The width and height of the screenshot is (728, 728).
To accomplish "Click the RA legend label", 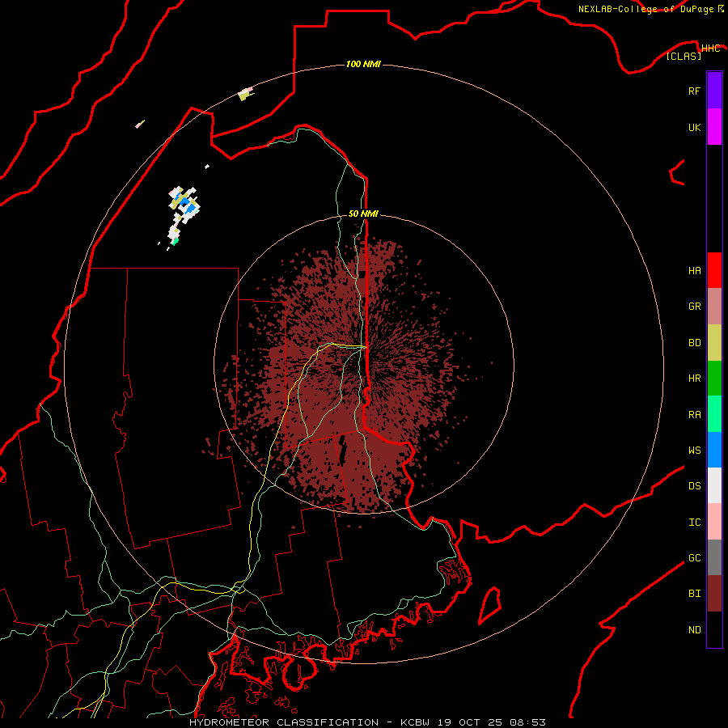I will pos(695,415).
